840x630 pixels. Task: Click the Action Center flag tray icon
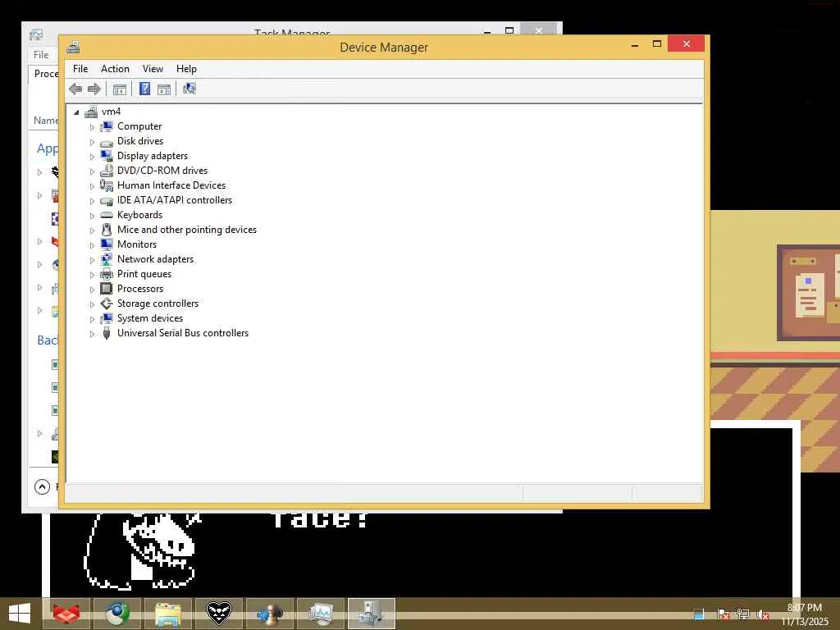point(724,614)
